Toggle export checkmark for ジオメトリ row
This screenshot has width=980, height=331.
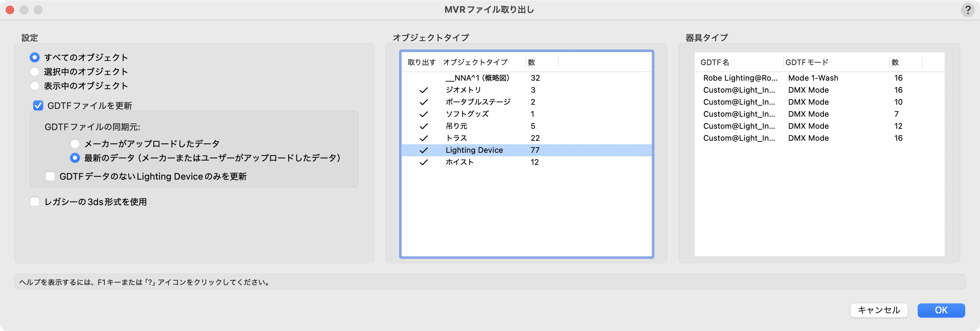(423, 90)
